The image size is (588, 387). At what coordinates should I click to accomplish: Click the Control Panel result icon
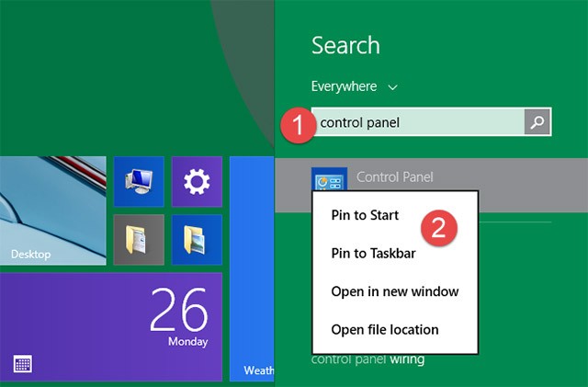click(329, 179)
